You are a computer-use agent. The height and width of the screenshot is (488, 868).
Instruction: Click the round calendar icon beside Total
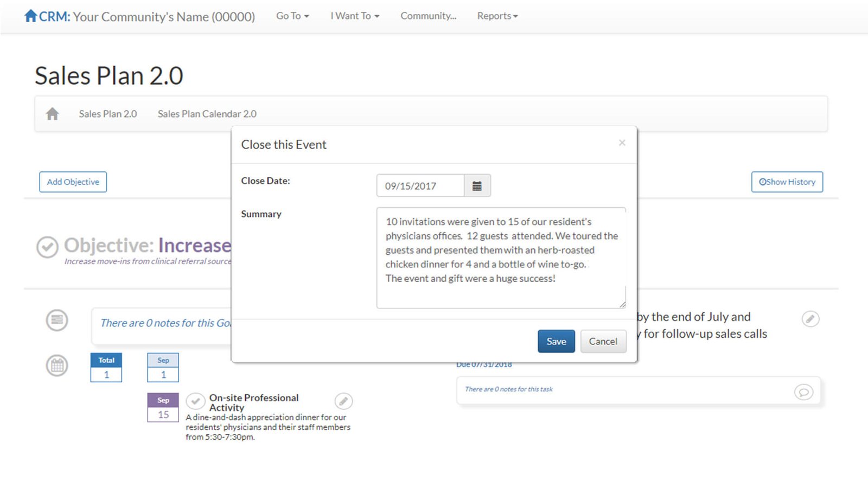click(57, 366)
